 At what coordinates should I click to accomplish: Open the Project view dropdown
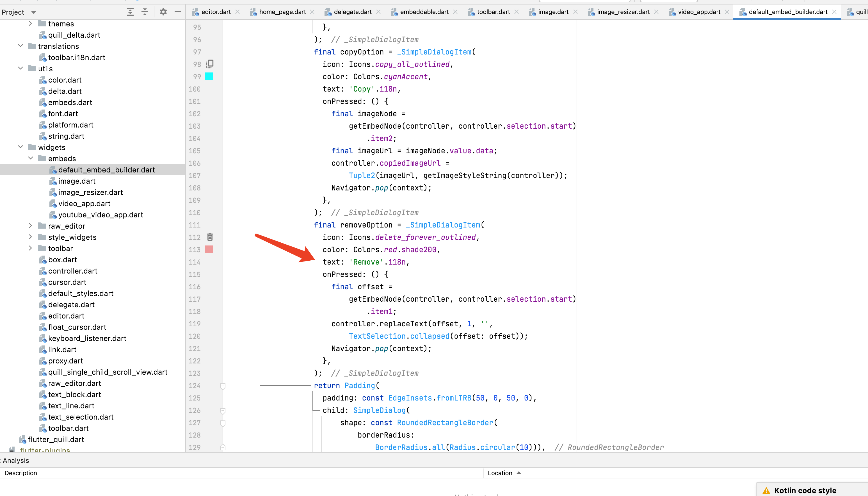34,12
